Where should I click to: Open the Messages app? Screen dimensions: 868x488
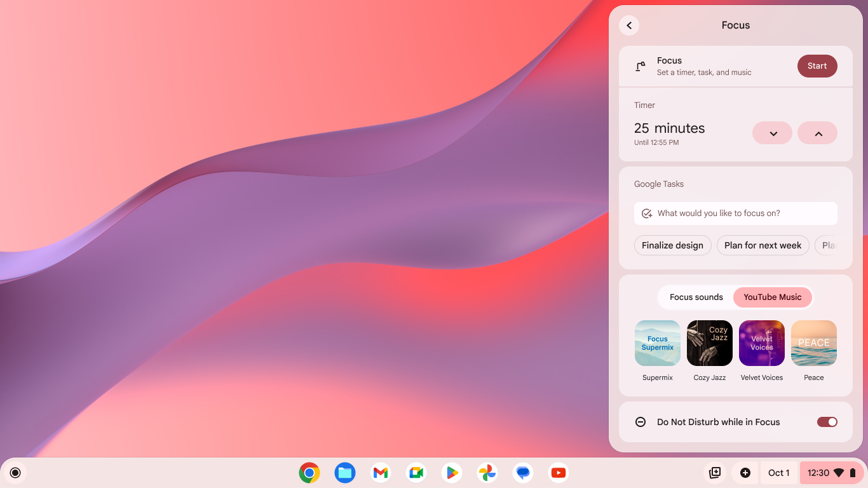pyautogui.click(x=522, y=473)
